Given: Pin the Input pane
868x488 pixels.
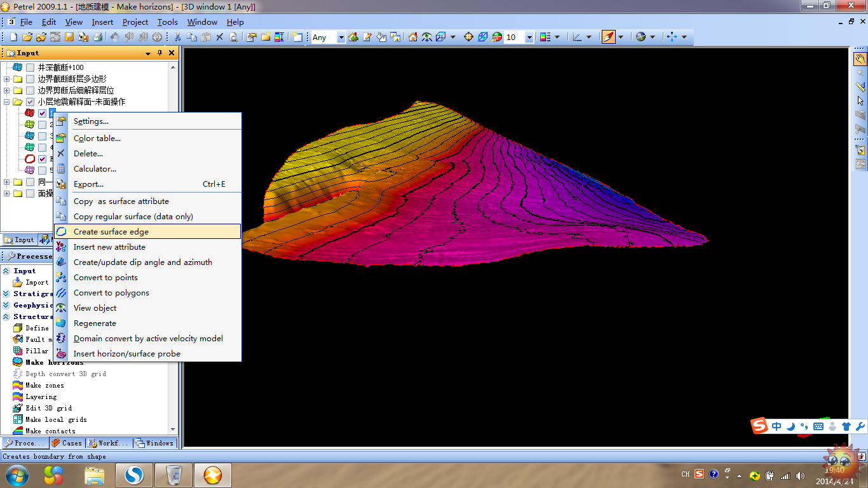Looking at the screenshot, I should (x=159, y=53).
